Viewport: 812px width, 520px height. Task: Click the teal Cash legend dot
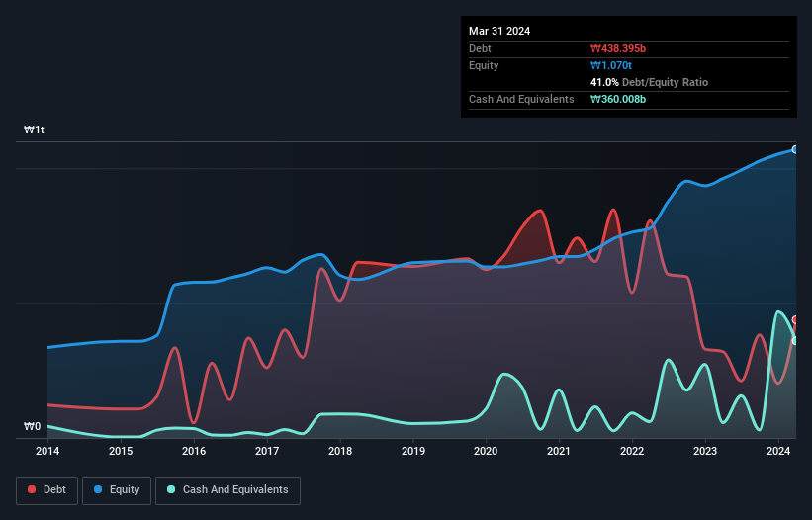click(x=171, y=489)
